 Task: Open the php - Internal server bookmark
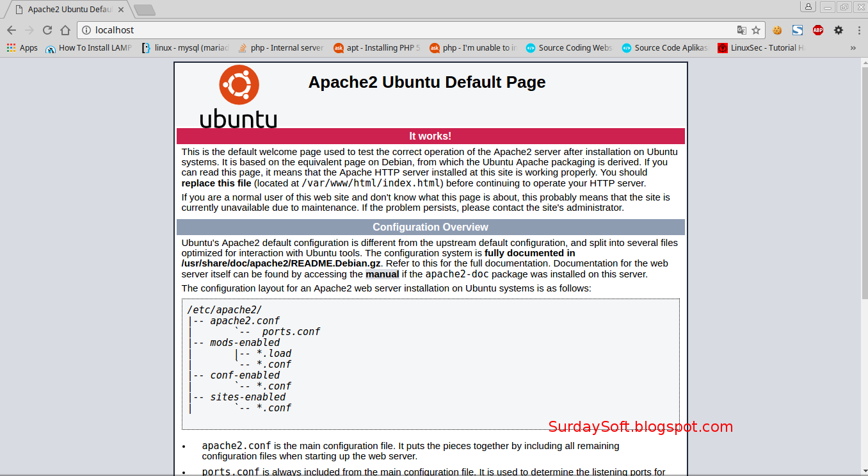[281, 48]
